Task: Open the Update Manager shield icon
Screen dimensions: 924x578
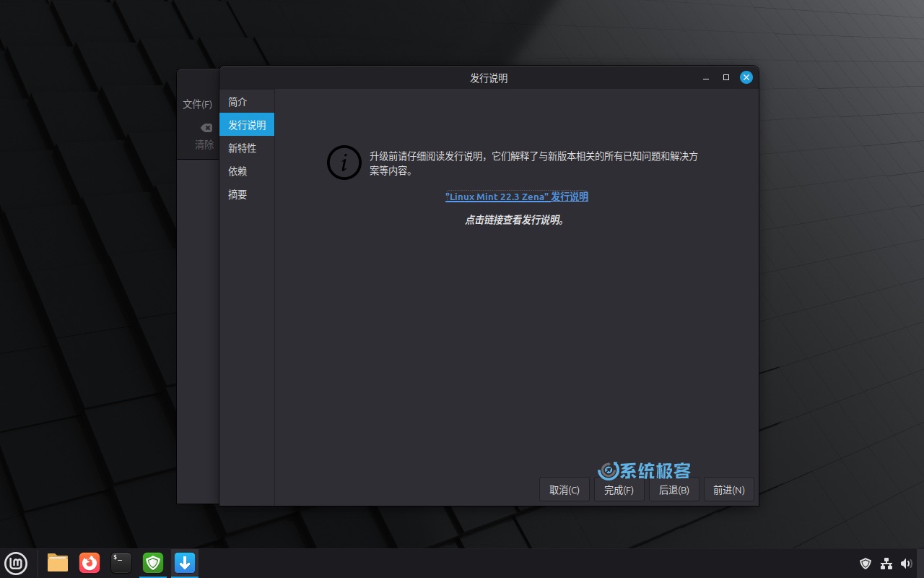Action: click(x=152, y=562)
